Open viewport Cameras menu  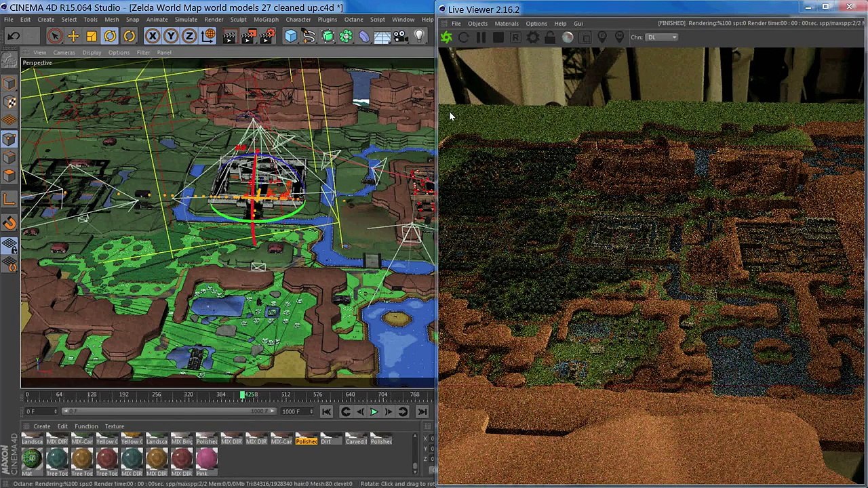click(x=64, y=52)
